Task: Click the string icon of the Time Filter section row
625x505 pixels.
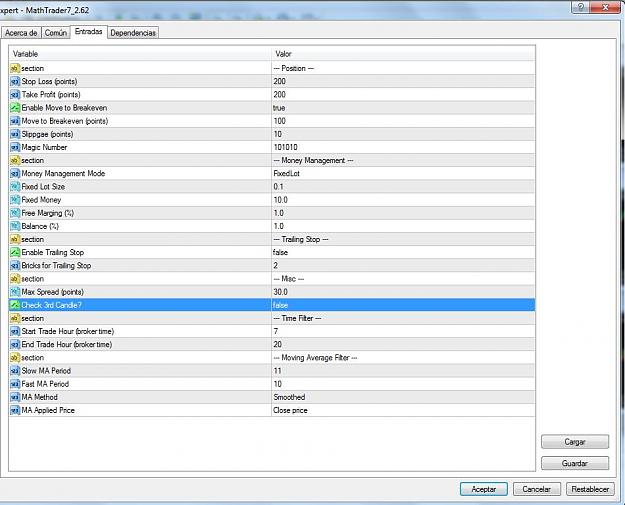Action: [x=15, y=318]
